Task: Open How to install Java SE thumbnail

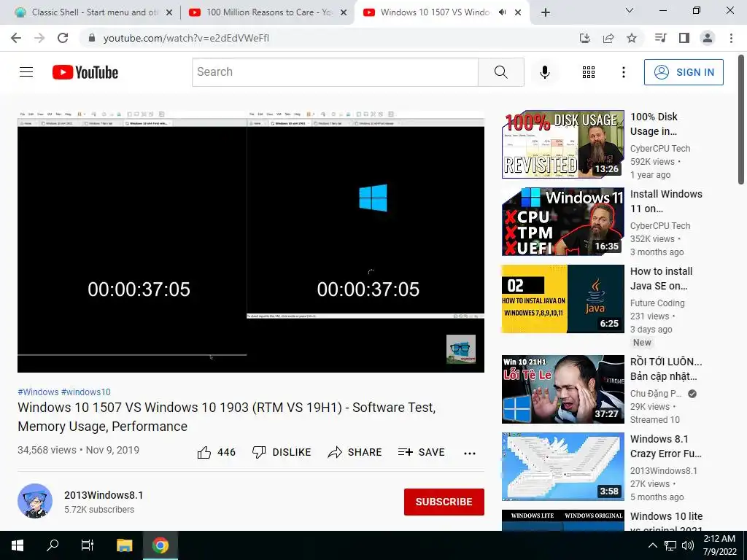Action: click(x=562, y=298)
